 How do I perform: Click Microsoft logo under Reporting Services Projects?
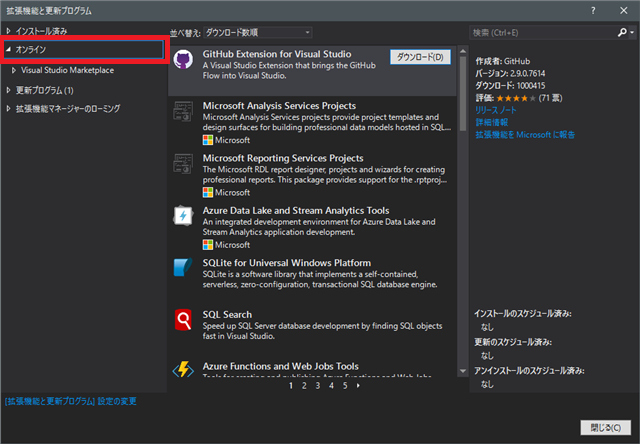click(208, 192)
